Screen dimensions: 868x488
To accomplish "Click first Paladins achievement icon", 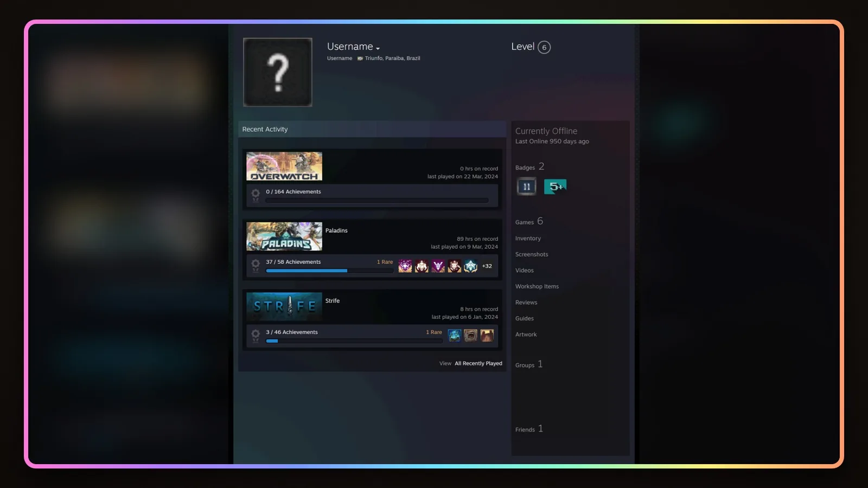I will [405, 266].
